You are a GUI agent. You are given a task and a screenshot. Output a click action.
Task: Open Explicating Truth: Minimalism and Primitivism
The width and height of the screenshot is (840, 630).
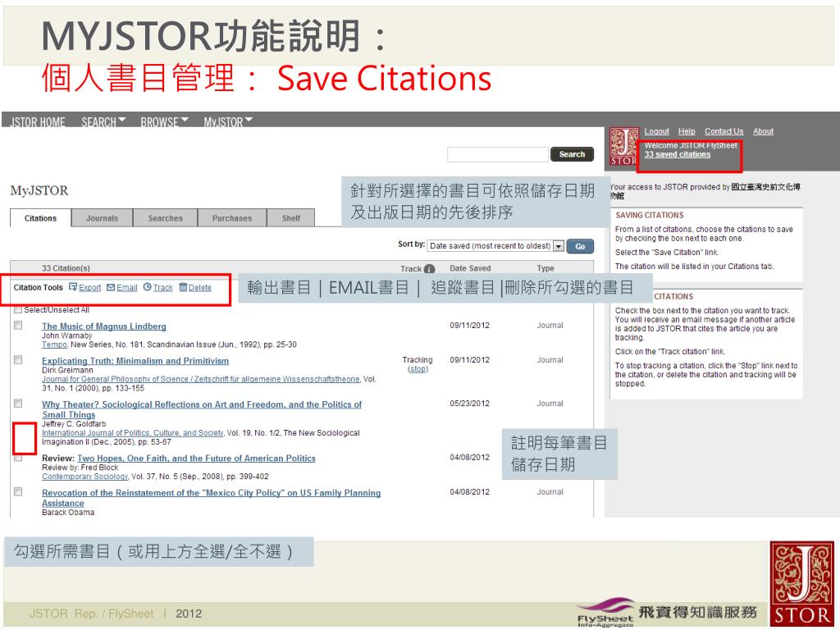[x=135, y=361]
